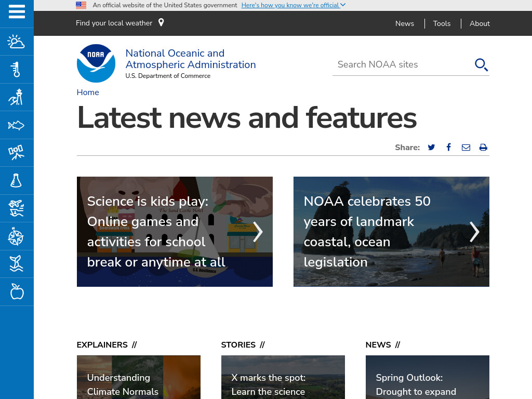
Task: Open the NEWS section heading
Action: pyautogui.click(x=378, y=345)
